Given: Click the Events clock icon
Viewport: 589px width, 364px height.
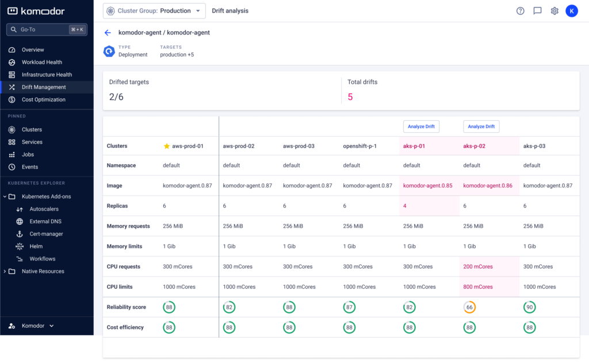Looking at the screenshot, I should (12, 167).
